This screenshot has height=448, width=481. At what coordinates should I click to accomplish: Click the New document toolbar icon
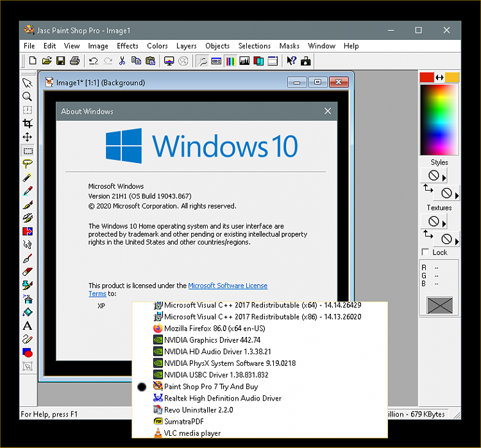(33, 61)
